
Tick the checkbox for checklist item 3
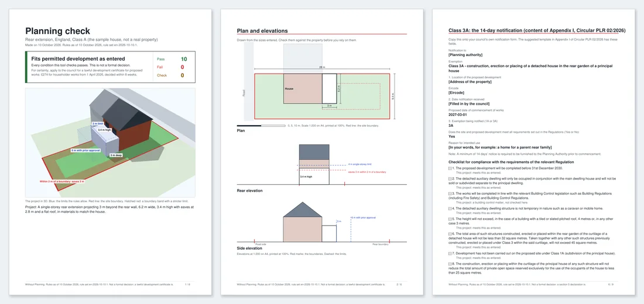450,194
